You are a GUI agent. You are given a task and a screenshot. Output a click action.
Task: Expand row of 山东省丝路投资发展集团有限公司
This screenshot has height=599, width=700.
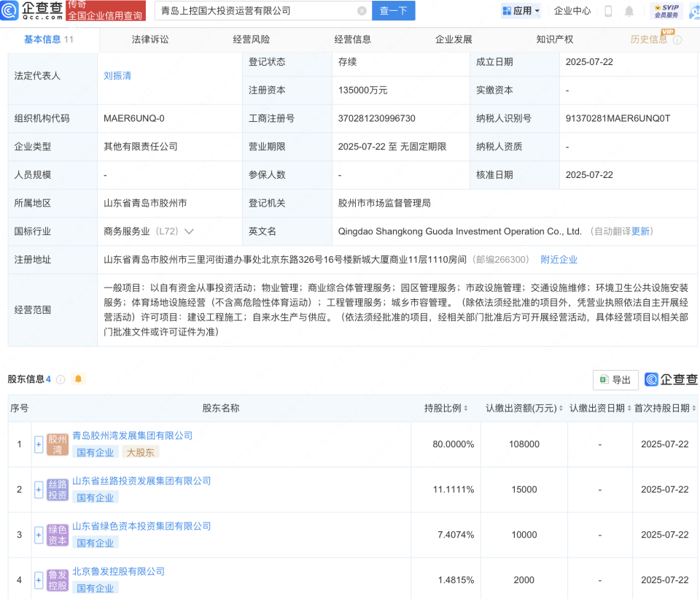[x=39, y=490]
